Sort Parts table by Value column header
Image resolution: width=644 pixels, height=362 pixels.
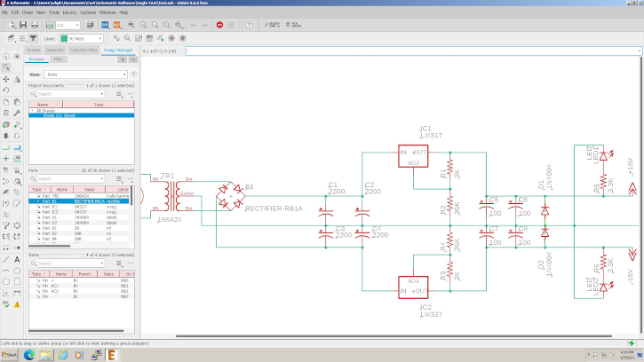pos(89,189)
